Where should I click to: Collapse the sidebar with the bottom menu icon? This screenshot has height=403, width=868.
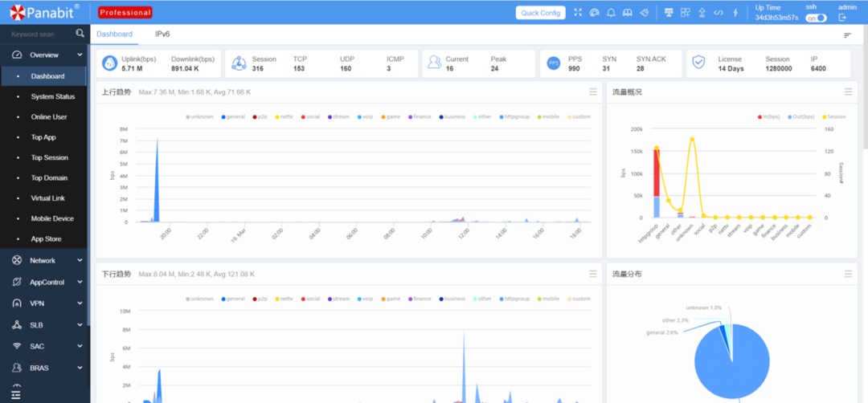(15, 394)
